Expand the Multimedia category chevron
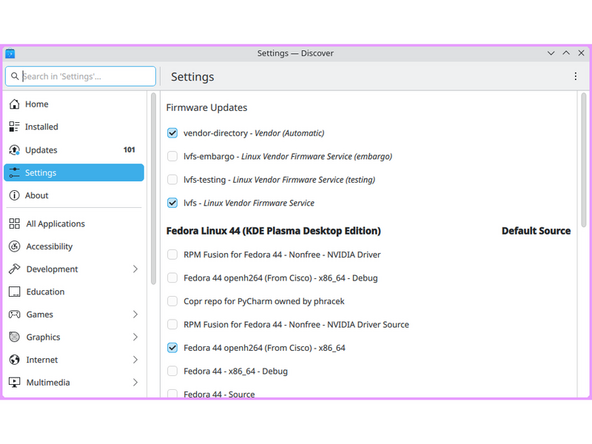 pos(135,382)
